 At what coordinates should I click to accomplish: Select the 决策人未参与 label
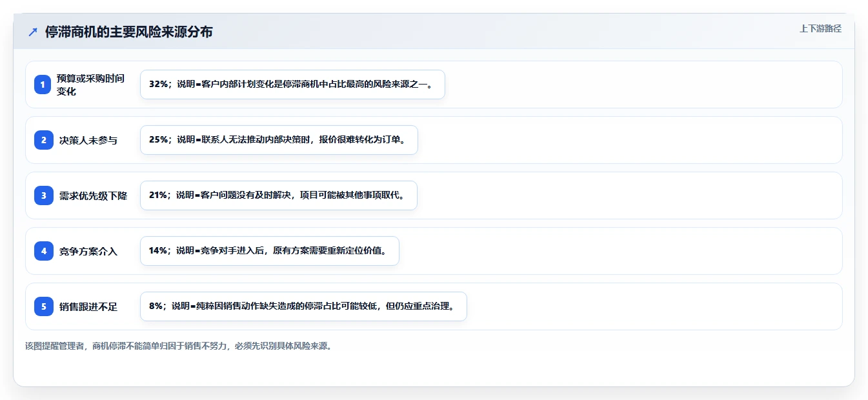click(88, 140)
